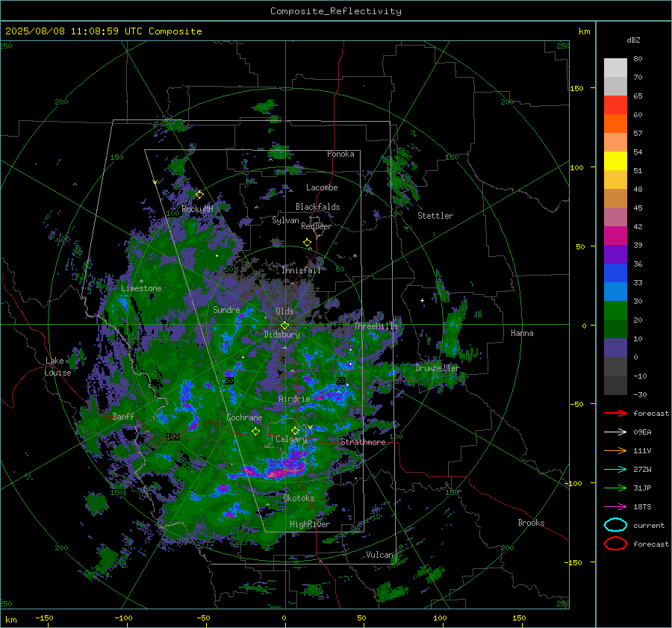Image resolution: width=672 pixels, height=628 pixels.
Task: Click the Olds town label
Action: 284,311
